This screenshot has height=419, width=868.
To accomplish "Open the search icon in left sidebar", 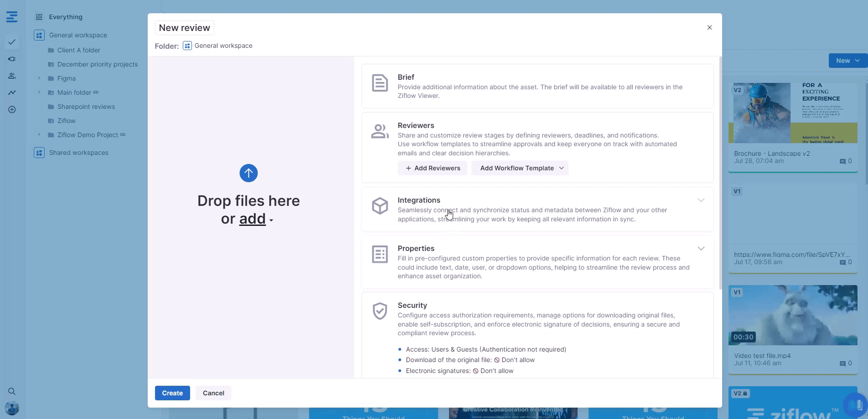I will (x=12, y=391).
